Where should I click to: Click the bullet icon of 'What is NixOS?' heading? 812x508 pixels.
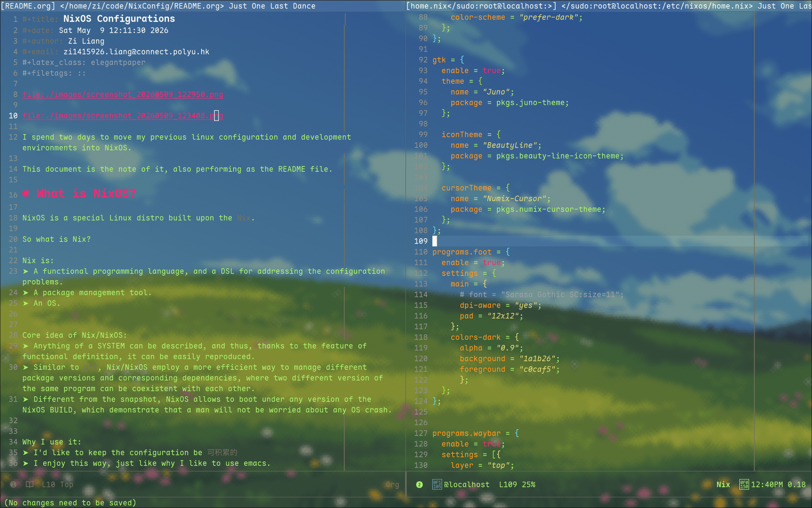(x=26, y=193)
